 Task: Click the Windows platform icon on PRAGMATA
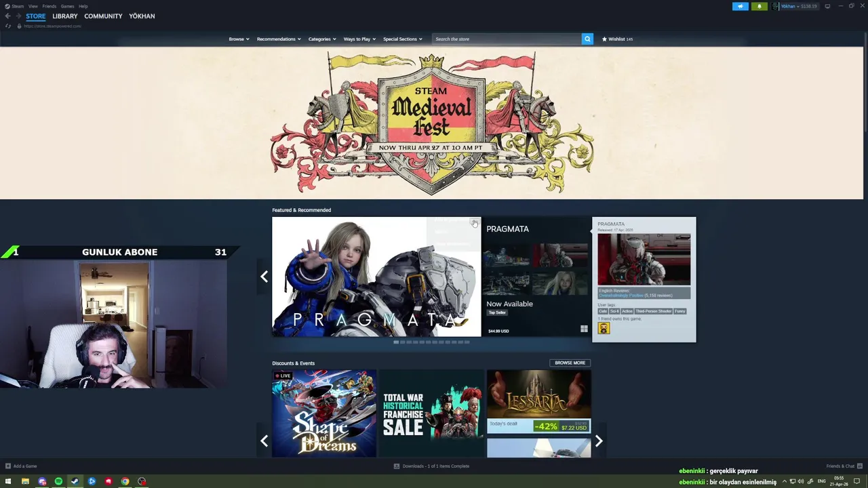[x=584, y=329]
